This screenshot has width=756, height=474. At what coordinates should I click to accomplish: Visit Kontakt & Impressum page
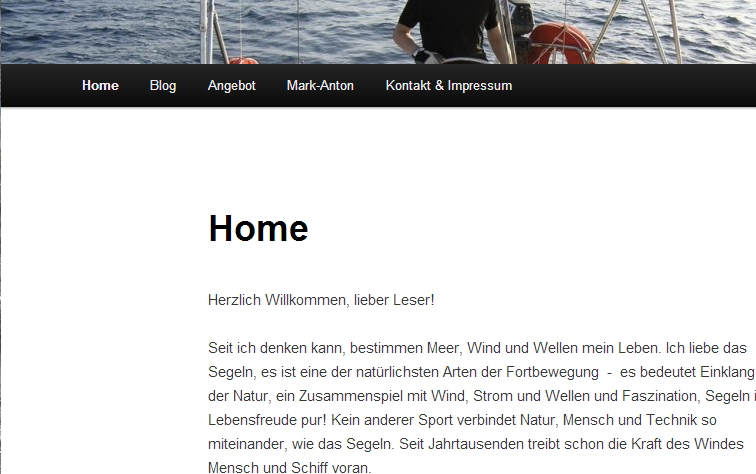[x=449, y=85]
